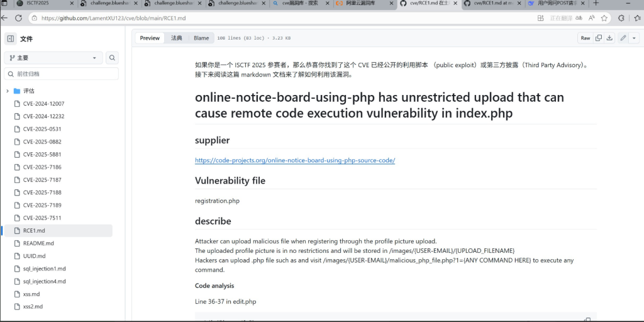Copy raw file content icon
The image size is (644, 322).
599,38
